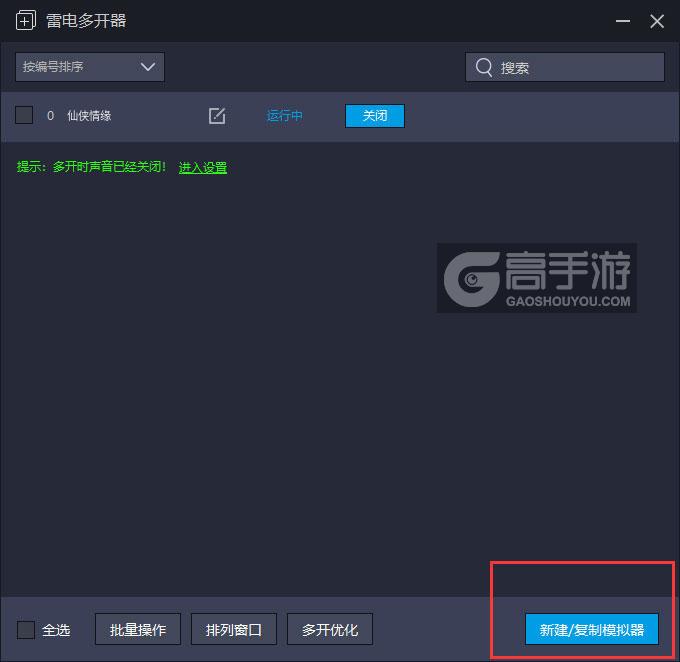Click the magnifier search icon
The width and height of the screenshot is (680, 662).
[x=484, y=67]
